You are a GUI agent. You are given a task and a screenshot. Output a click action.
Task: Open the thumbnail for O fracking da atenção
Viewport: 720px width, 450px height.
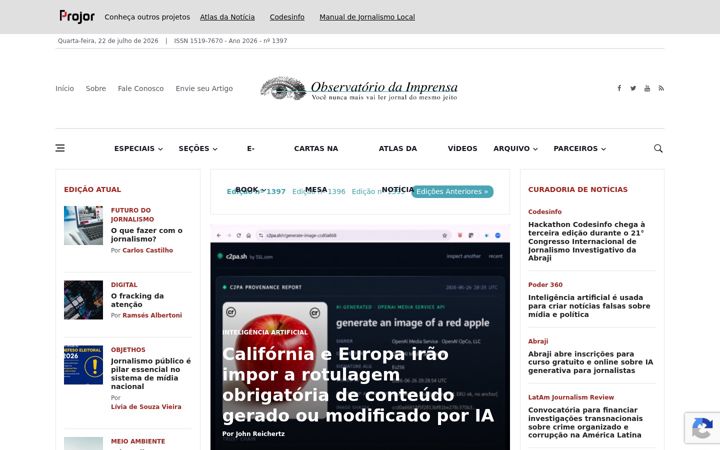tap(84, 300)
